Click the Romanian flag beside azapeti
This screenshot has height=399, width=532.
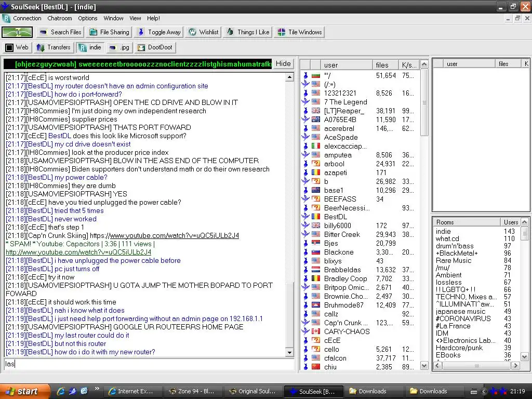coord(316,172)
